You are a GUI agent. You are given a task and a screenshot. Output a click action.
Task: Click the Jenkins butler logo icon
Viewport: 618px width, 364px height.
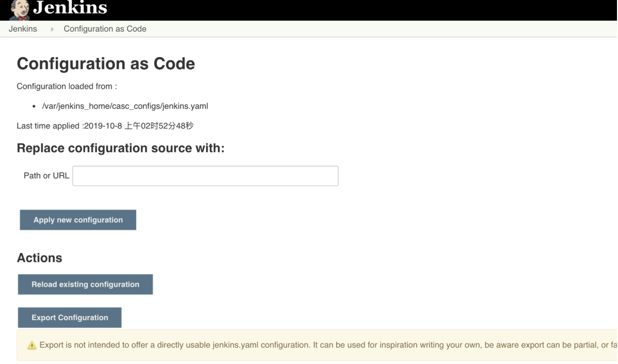pyautogui.click(x=20, y=10)
